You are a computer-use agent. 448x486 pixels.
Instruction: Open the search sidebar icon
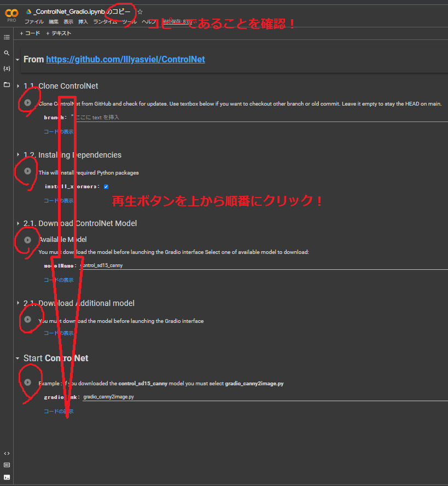[7, 53]
